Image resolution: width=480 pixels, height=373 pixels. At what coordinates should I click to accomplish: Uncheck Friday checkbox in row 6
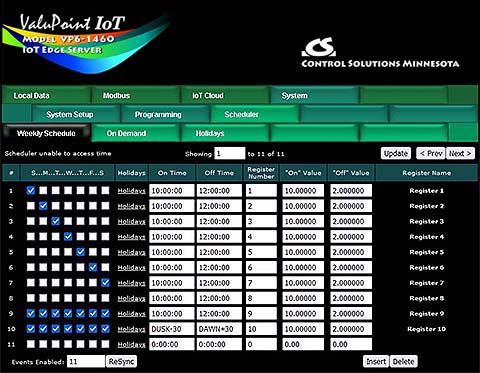[x=93, y=267]
